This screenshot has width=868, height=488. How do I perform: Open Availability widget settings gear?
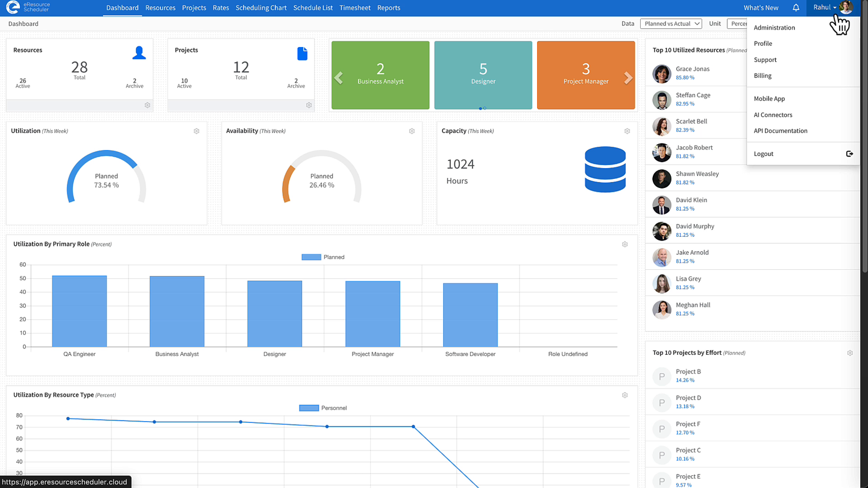pyautogui.click(x=412, y=131)
